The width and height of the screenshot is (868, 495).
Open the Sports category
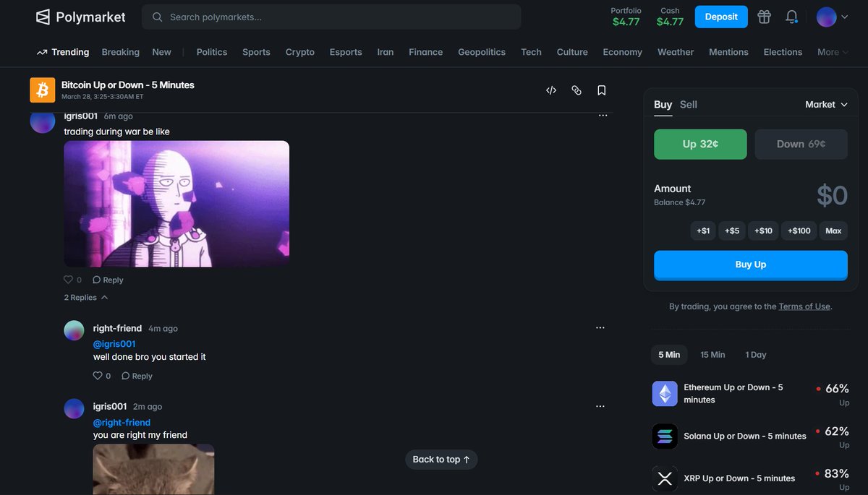(x=256, y=52)
